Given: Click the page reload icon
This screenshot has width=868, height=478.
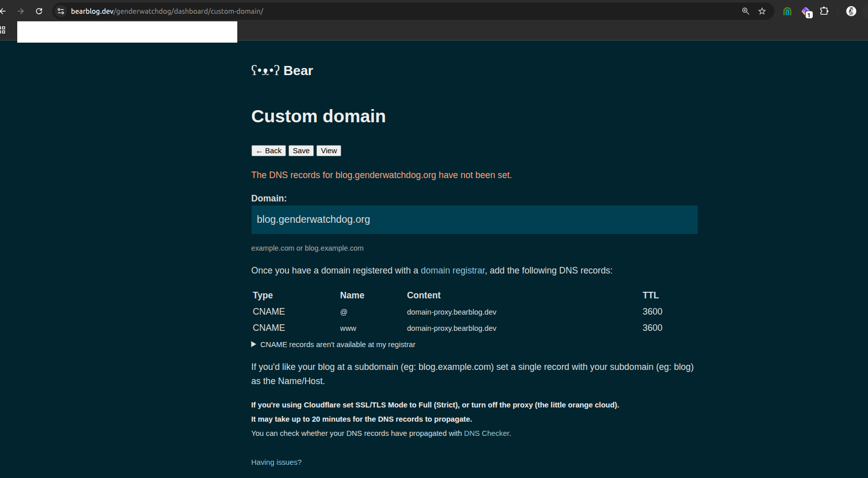Looking at the screenshot, I should point(39,11).
